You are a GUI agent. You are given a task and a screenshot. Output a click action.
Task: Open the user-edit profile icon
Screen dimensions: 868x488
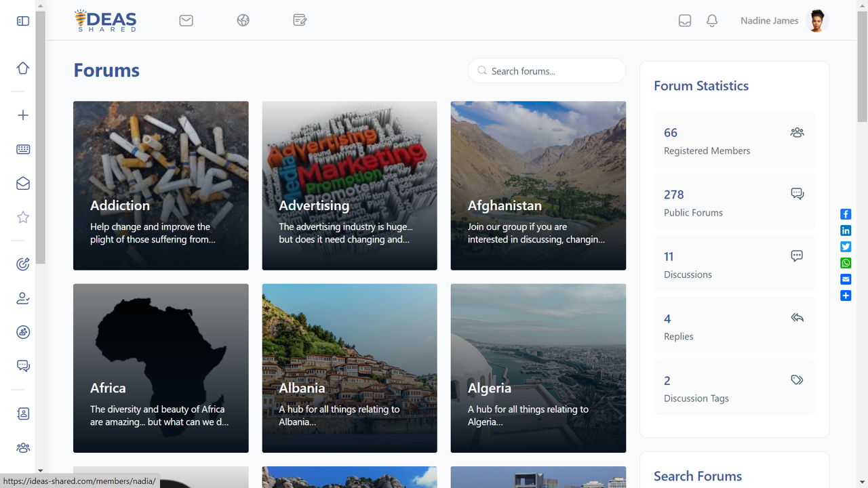click(x=23, y=298)
